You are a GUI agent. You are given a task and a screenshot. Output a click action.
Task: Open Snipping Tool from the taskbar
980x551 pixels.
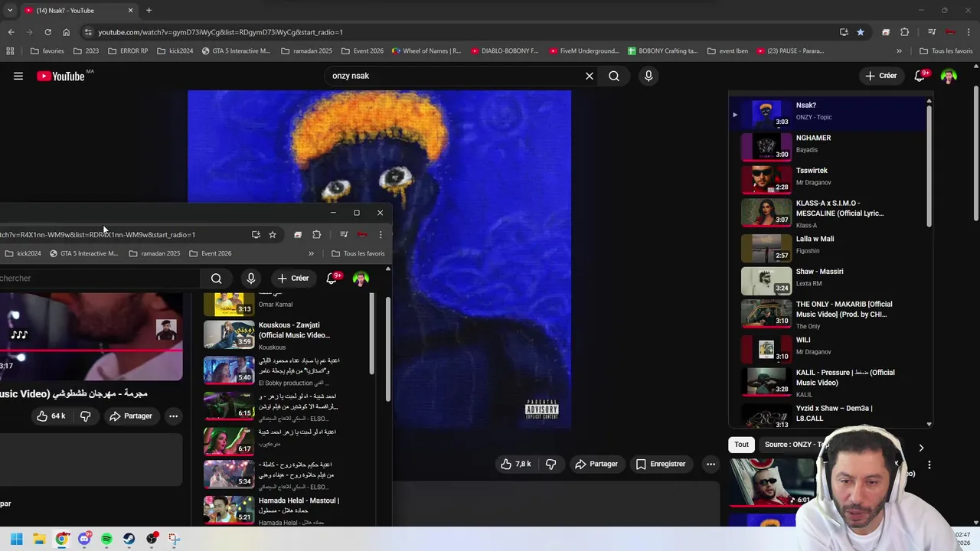[x=174, y=539]
